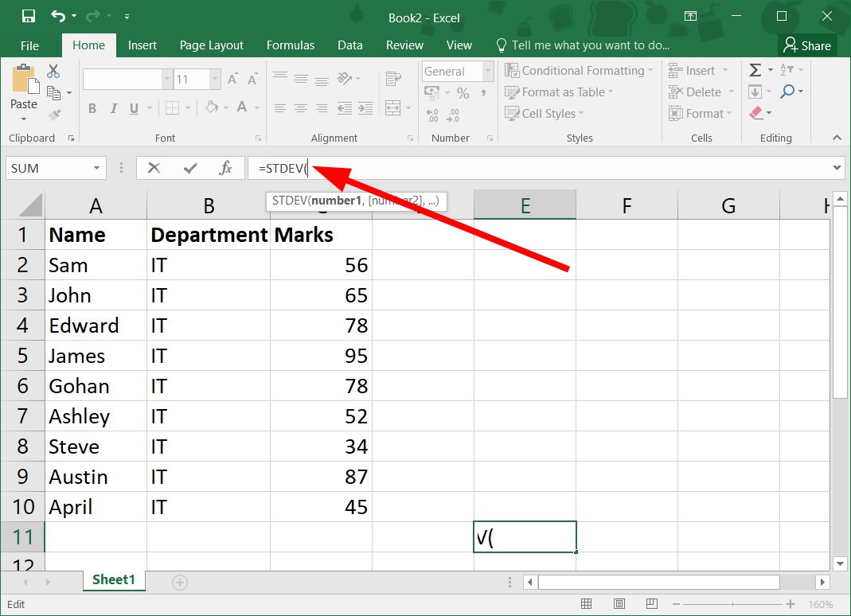Screen dimensions: 851x616
Task: Click the Share button
Action: click(806, 45)
